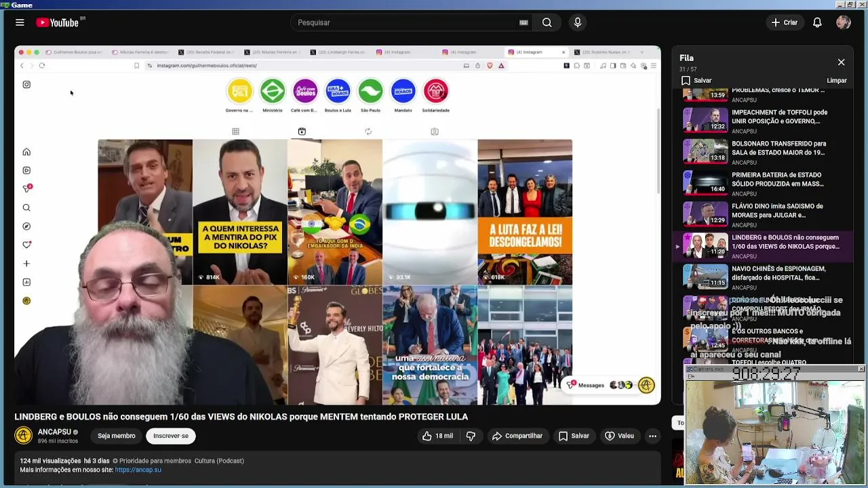
Task: Click the Instagram logo in the video
Action: tap(26, 85)
